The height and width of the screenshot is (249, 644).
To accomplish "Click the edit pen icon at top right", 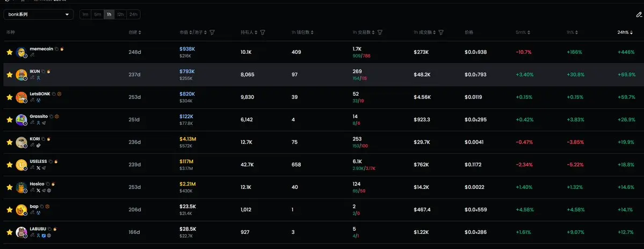I will (x=639, y=15).
